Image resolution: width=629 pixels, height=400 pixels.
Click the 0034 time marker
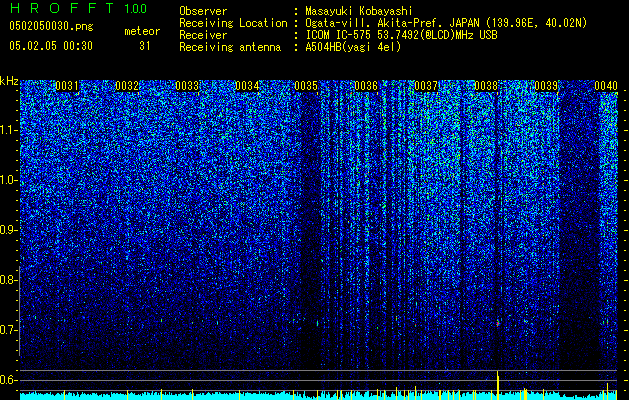point(247,86)
